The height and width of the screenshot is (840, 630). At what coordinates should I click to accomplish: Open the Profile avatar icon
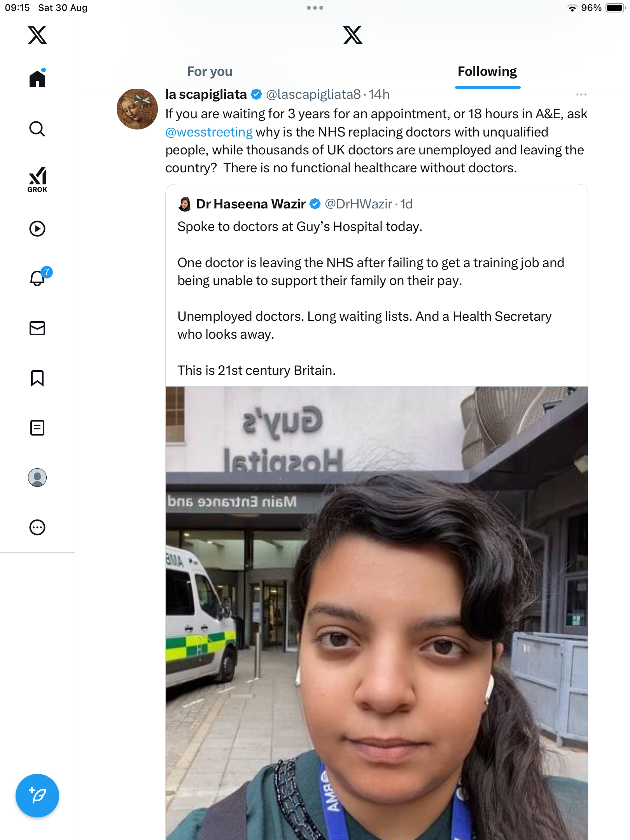click(37, 478)
